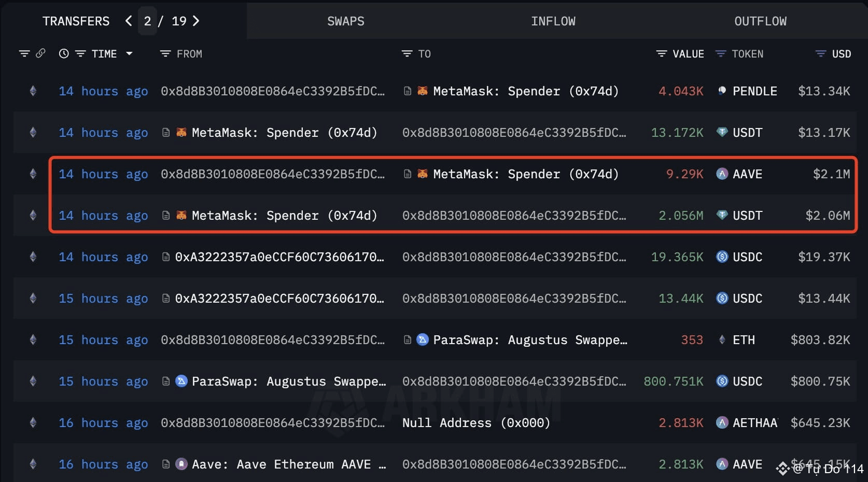Screen dimensions: 868x482
Task: Click ParaSwap logo on 800.751K USDC sender
Action: pos(181,381)
